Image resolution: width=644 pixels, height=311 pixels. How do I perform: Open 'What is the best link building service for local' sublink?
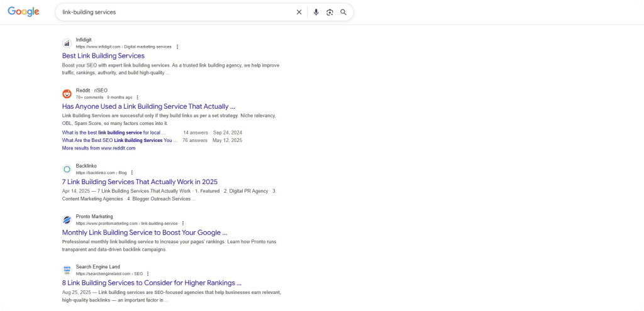(x=114, y=133)
